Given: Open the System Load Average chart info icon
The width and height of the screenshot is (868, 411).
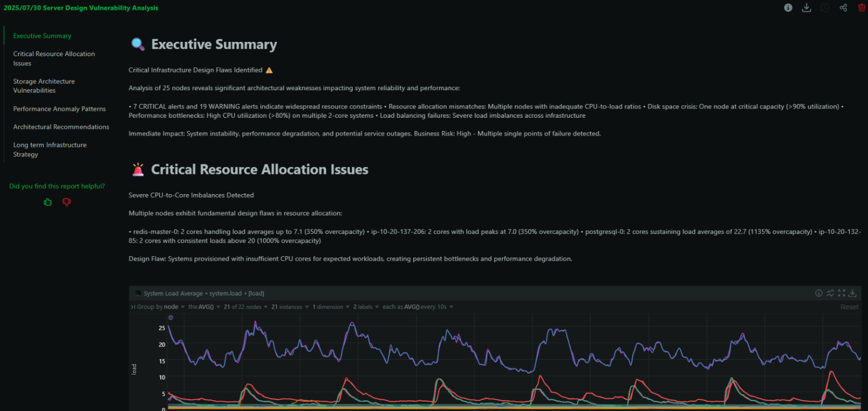Looking at the screenshot, I should point(818,293).
